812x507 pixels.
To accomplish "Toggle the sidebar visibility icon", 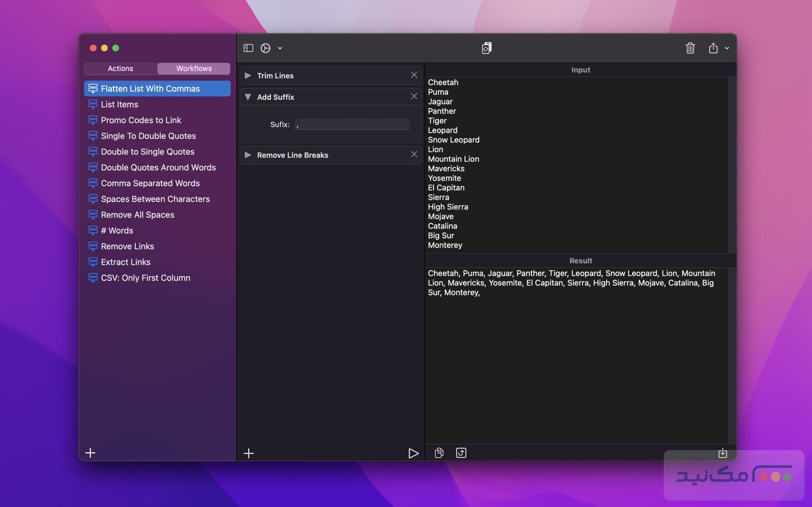I will pyautogui.click(x=248, y=48).
